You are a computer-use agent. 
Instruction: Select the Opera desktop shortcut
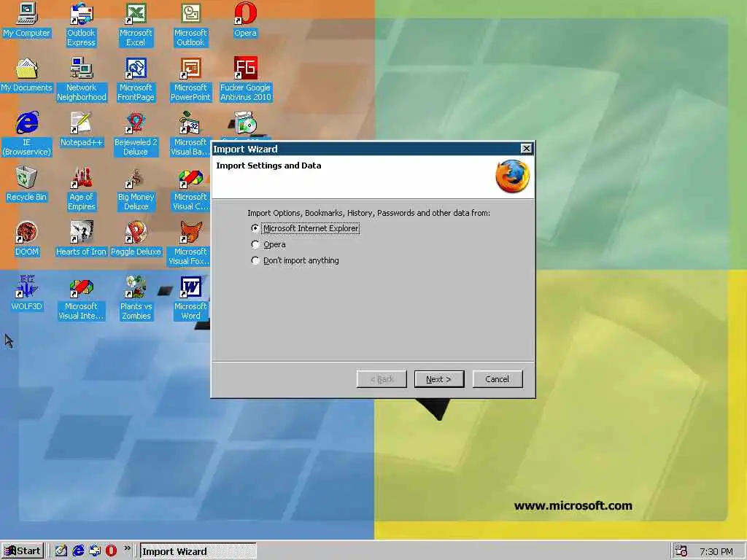[x=245, y=20]
